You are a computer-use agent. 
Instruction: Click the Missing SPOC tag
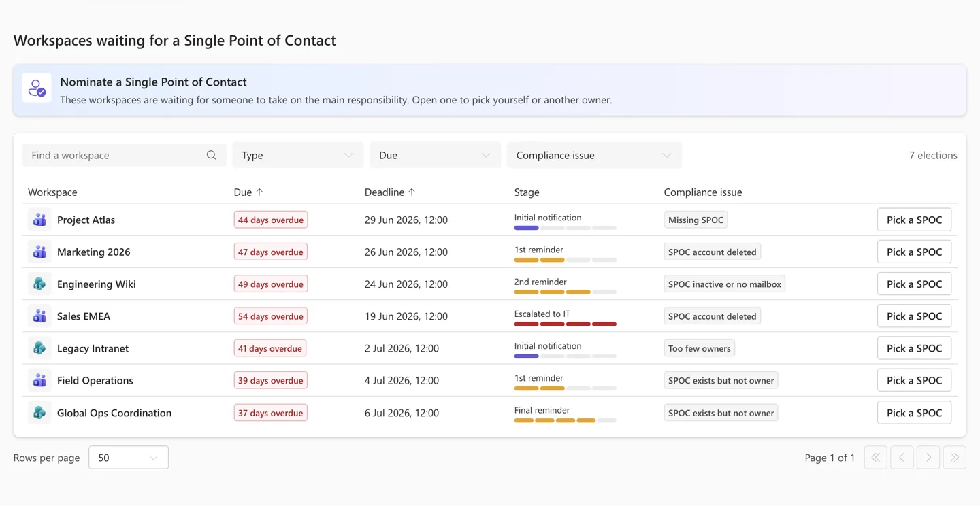pos(696,220)
